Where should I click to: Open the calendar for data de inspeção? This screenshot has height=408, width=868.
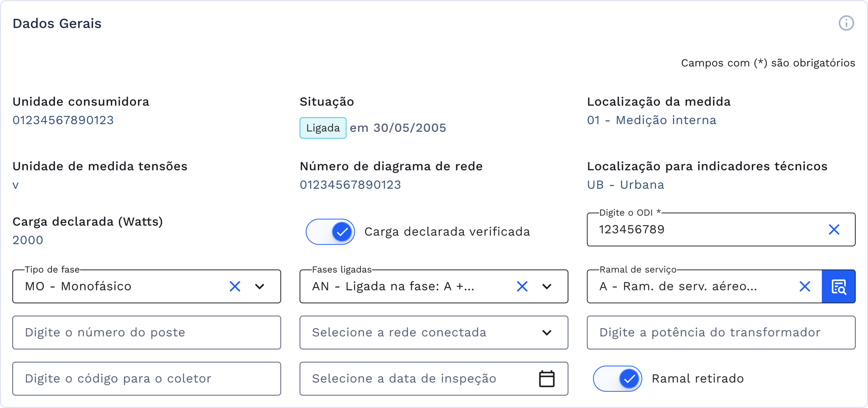547,378
